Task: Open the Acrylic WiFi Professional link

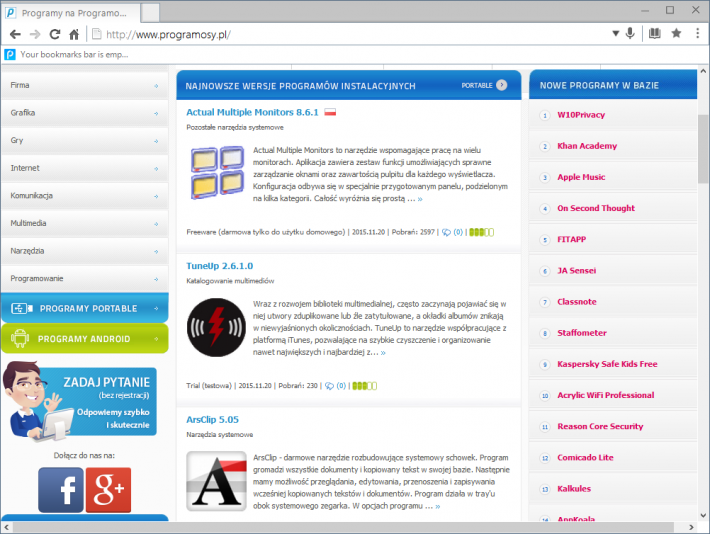Action: click(x=605, y=395)
